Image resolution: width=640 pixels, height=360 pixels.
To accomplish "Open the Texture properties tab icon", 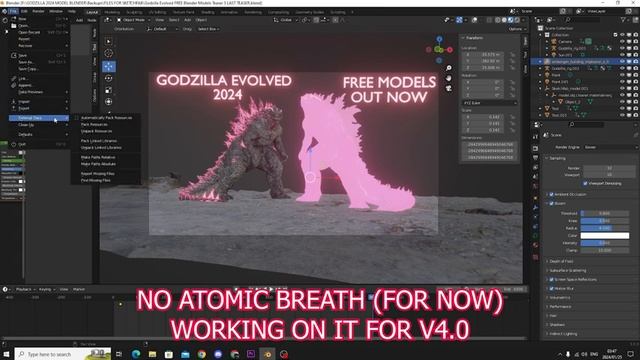I will [536, 257].
